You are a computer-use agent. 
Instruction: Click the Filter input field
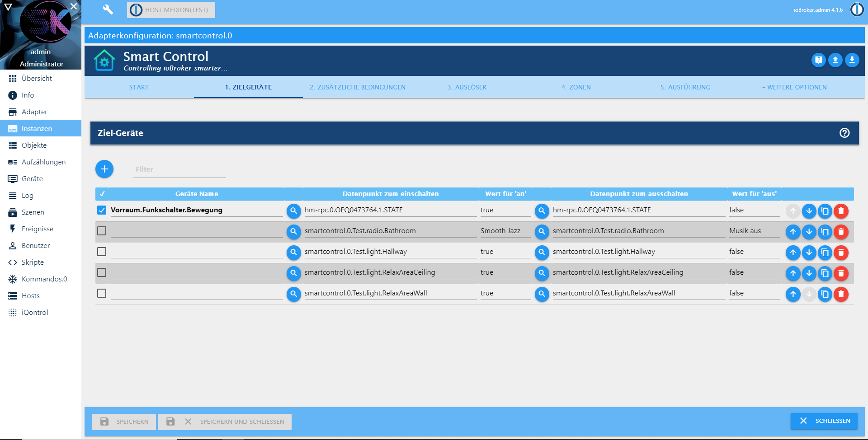179,169
